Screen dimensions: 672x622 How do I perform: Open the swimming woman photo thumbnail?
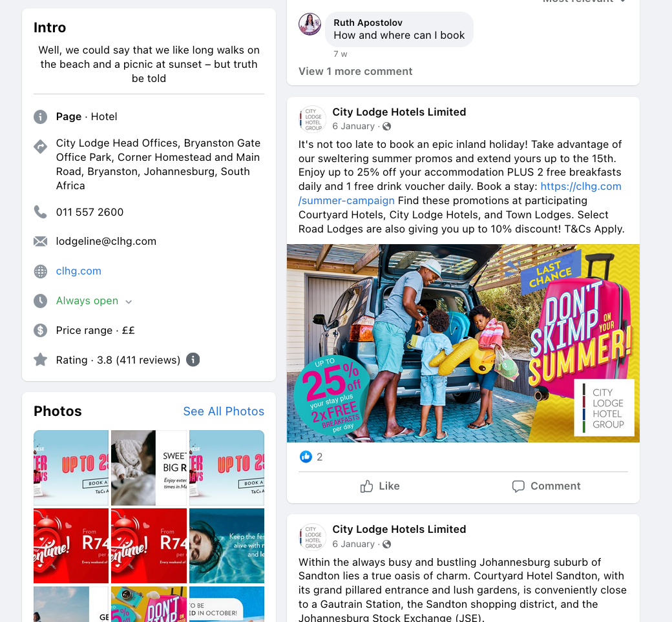227,546
